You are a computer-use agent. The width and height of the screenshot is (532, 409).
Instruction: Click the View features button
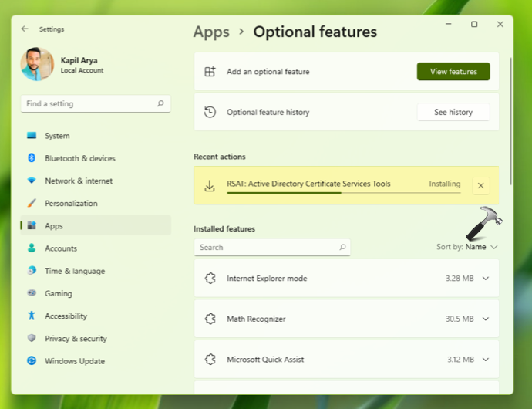click(453, 72)
